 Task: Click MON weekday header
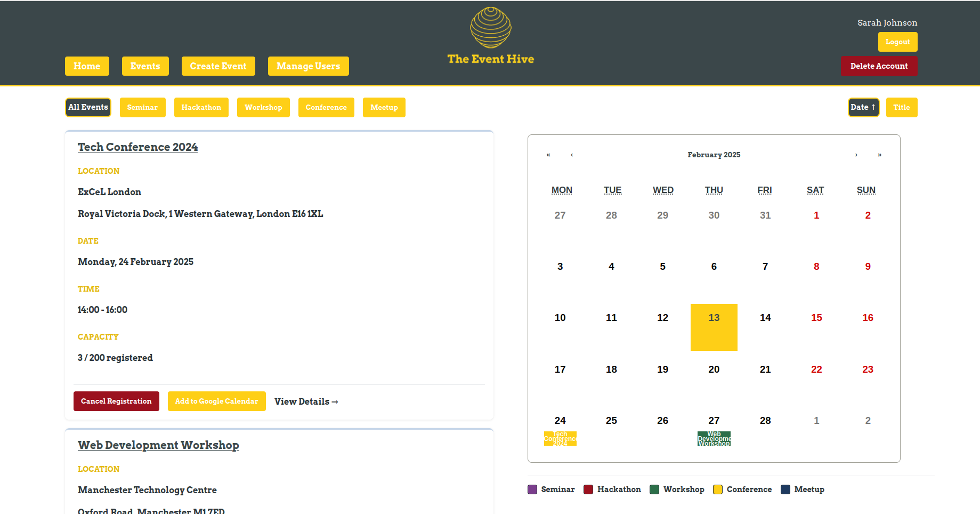562,190
